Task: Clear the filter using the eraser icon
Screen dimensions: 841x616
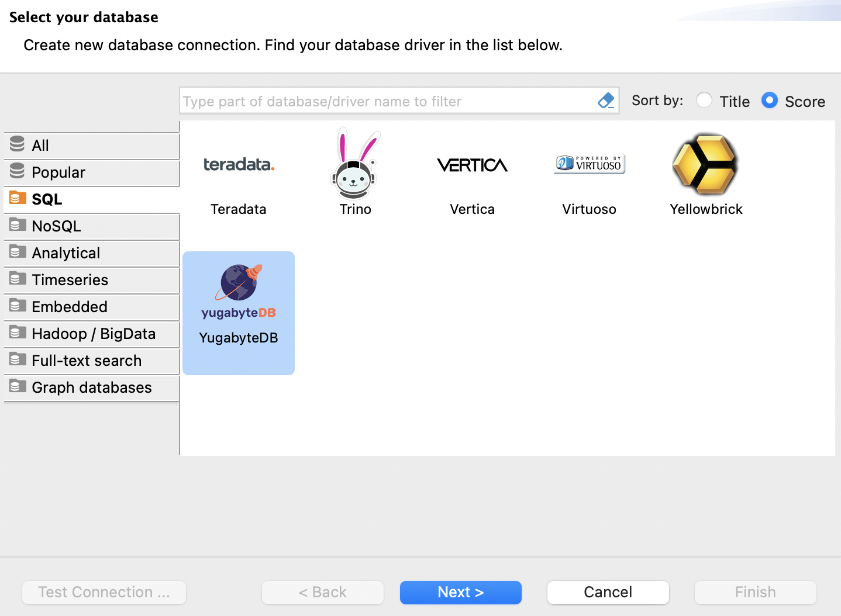Action: [x=606, y=101]
